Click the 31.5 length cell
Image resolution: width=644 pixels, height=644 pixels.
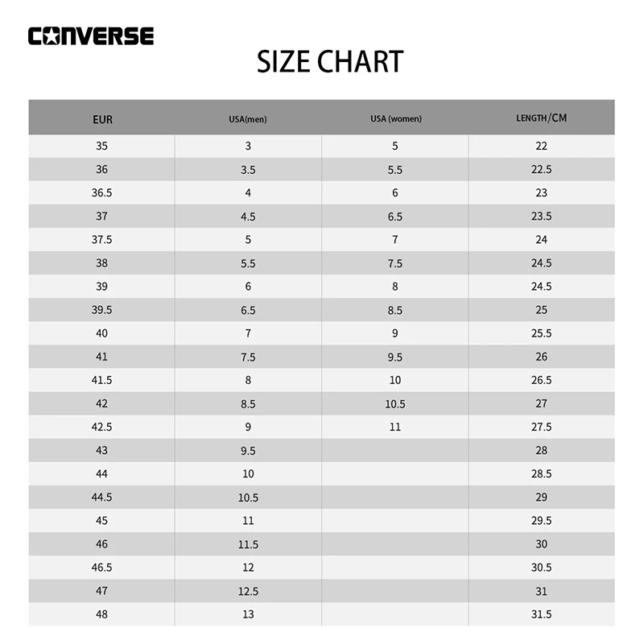pos(541,614)
